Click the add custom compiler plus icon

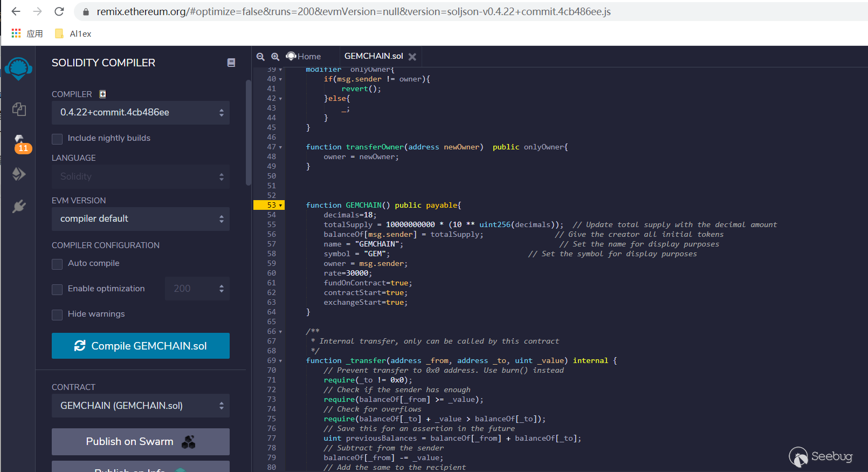(x=103, y=94)
